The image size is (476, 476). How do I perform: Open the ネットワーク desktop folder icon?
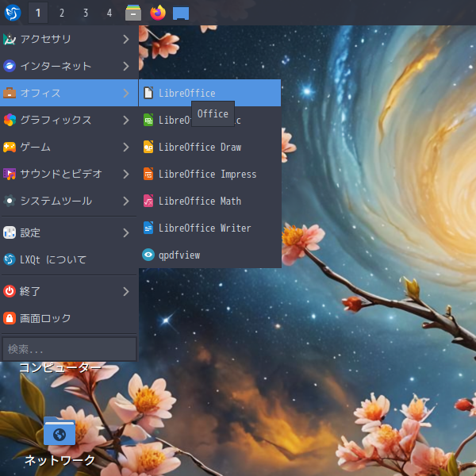(x=59, y=431)
